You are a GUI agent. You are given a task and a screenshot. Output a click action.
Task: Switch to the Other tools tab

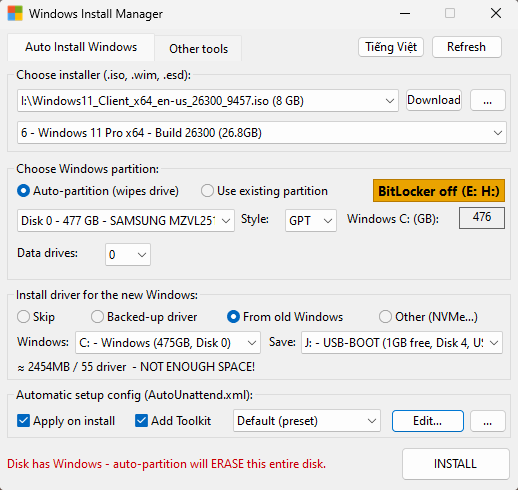198,49
